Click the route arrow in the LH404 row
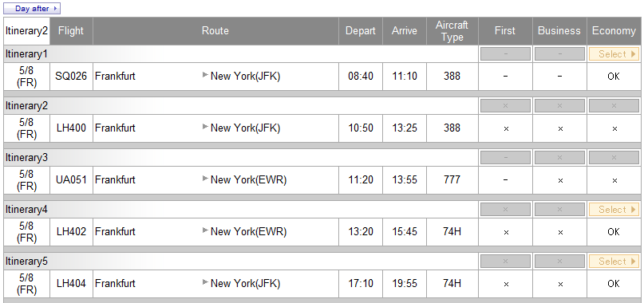Image resolution: width=644 pixels, height=303 pixels. 205,281
